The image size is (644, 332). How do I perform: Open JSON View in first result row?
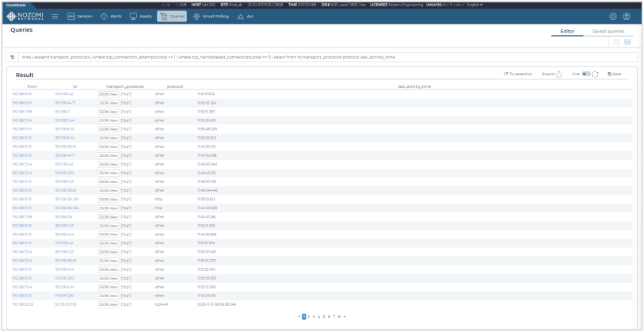[x=108, y=93]
